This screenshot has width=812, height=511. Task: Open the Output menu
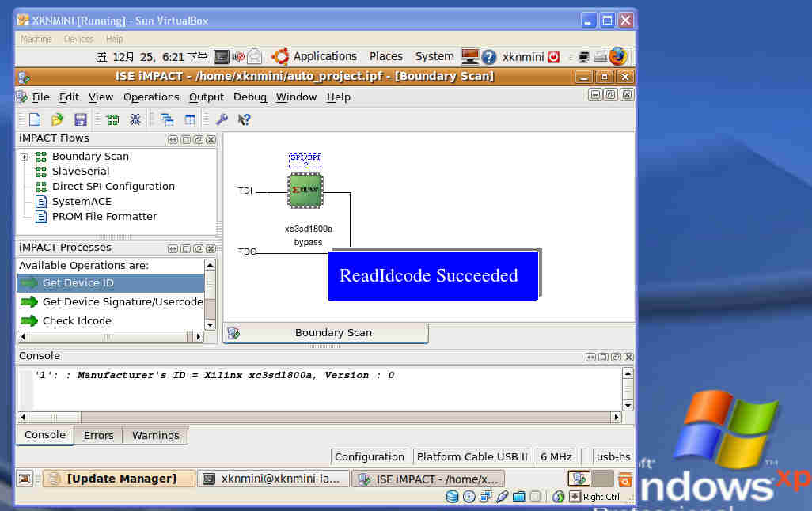coord(206,97)
